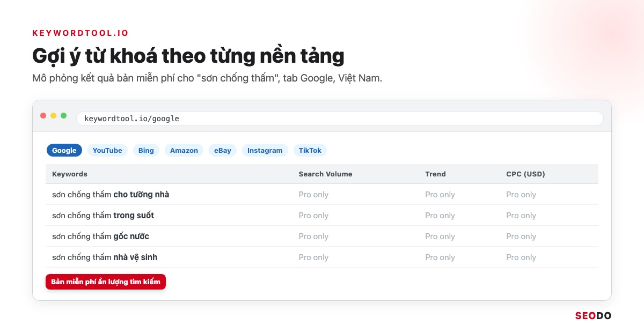Switch to the Amazon tab
644x333 pixels.
point(184,150)
